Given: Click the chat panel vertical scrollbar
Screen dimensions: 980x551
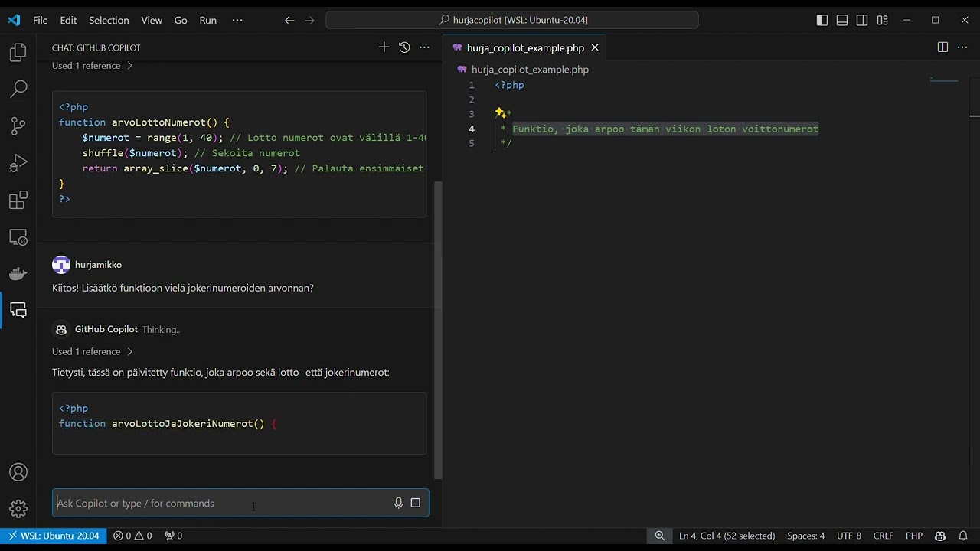Looking at the screenshot, I should point(438,329).
